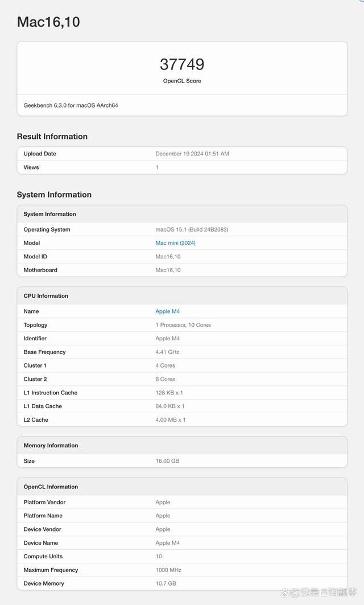Click the Views row label
Screen dimensions: 364x605
coord(31,167)
